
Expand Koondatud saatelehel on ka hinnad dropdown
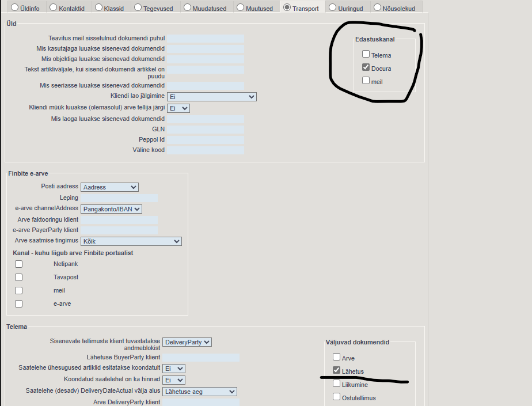coord(174,380)
